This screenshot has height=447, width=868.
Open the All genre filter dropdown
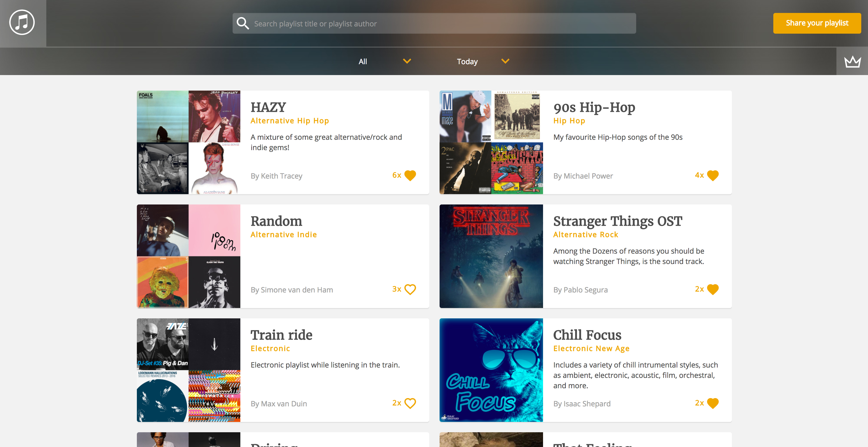point(363,61)
